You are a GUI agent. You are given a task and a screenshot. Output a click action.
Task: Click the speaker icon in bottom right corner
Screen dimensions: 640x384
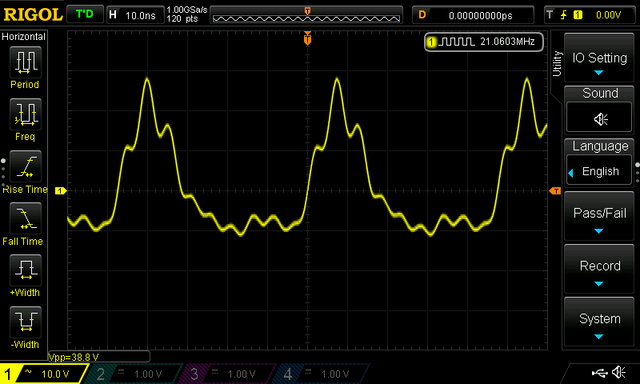619,372
